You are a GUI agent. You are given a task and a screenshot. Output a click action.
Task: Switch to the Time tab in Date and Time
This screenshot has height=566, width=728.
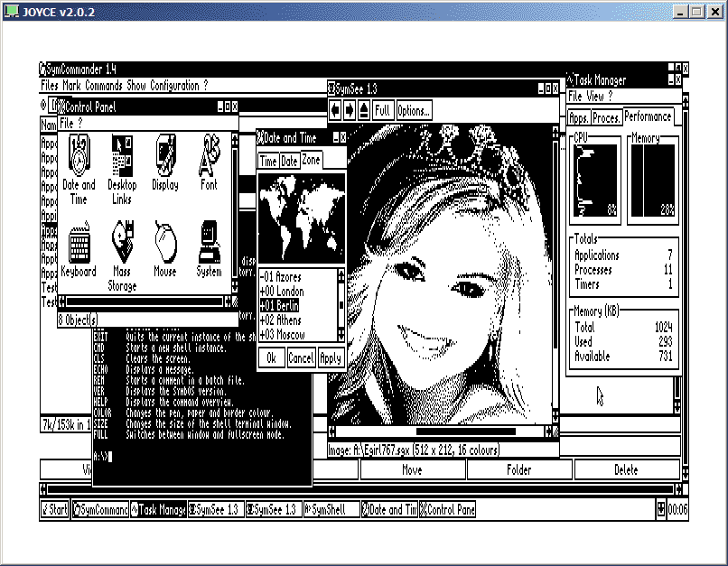[268, 161]
